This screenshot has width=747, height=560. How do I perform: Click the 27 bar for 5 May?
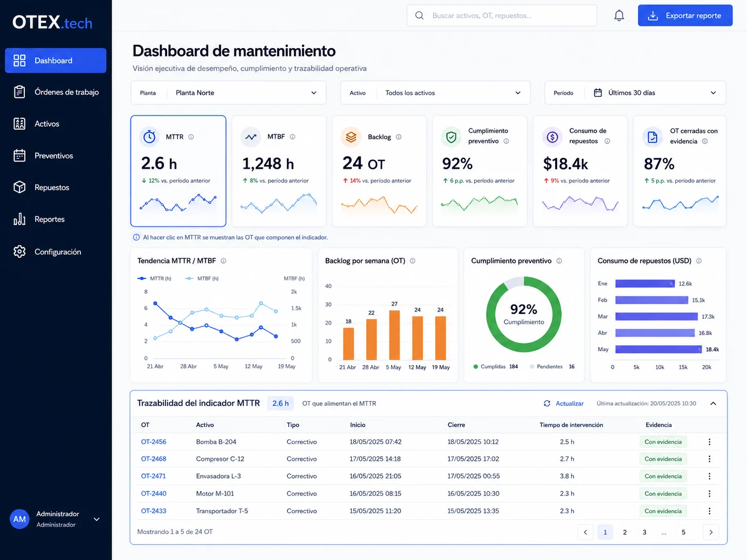pos(394,335)
